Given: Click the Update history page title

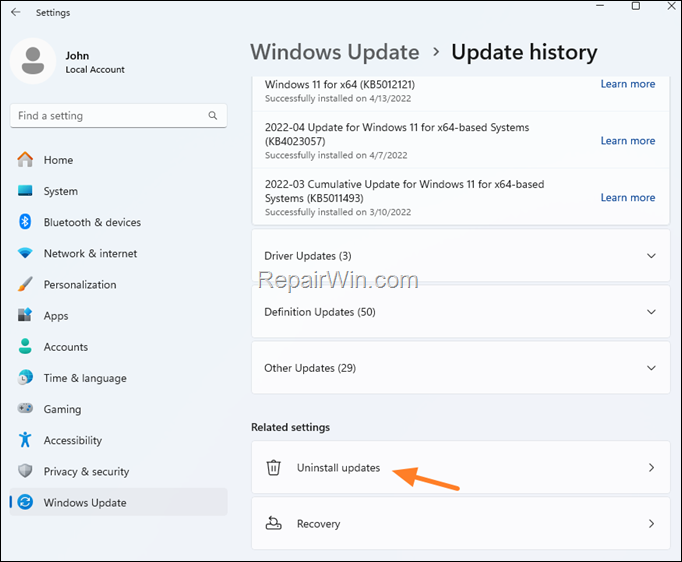Looking at the screenshot, I should coord(524,52).
